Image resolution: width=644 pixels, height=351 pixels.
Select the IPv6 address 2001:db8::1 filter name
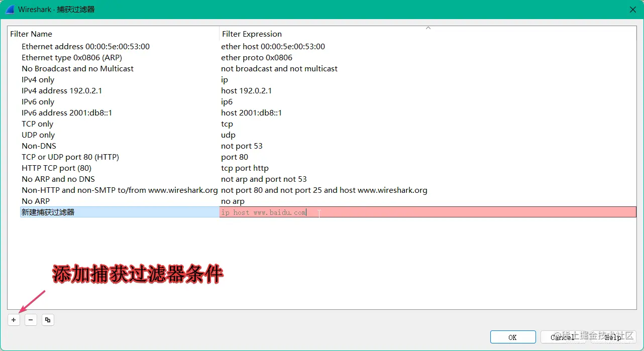coord(67,113)
